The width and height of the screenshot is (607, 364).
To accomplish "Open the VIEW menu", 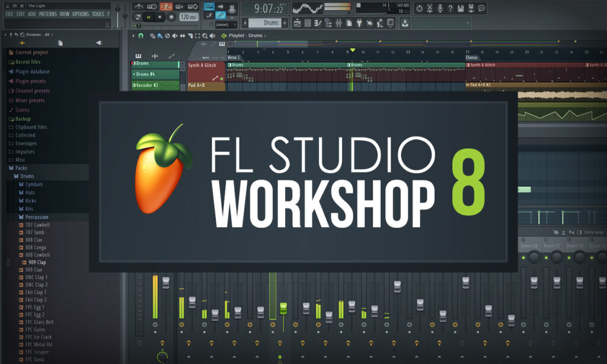I will 64,14.
